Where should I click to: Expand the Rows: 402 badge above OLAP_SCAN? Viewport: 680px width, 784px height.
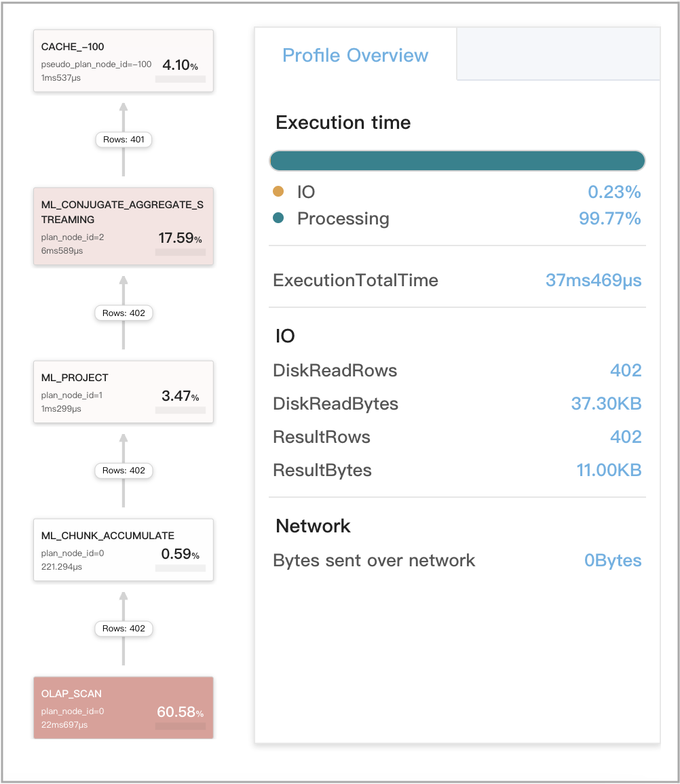pos(123,629)
